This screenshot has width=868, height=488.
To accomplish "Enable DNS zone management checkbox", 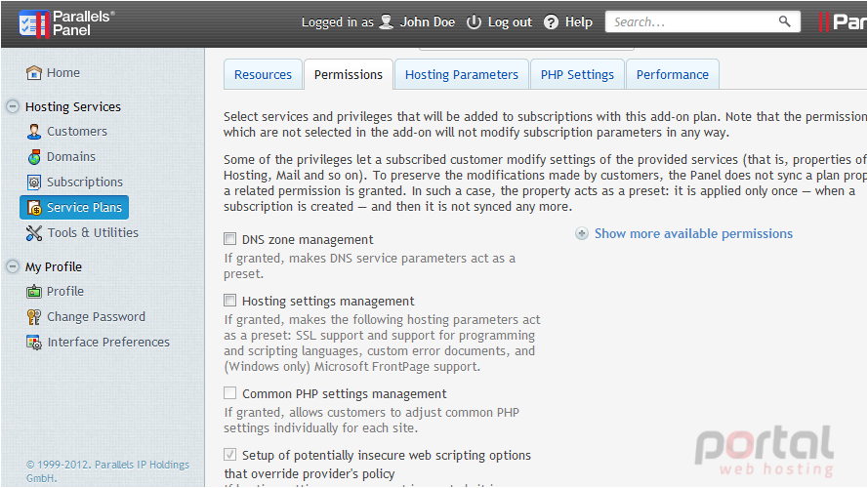I will tap(229, 238).
